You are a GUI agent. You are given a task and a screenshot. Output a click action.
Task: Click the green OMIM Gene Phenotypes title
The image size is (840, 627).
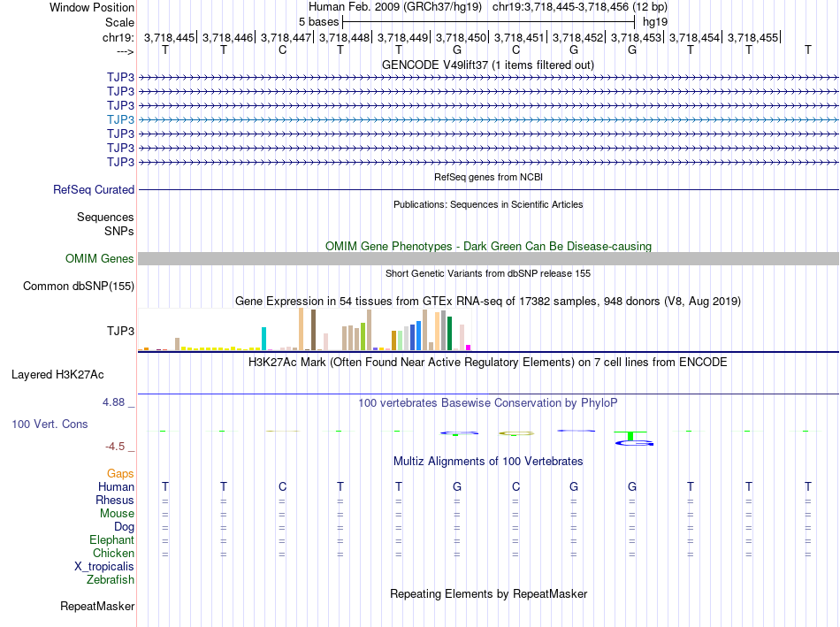coord(489,246)
